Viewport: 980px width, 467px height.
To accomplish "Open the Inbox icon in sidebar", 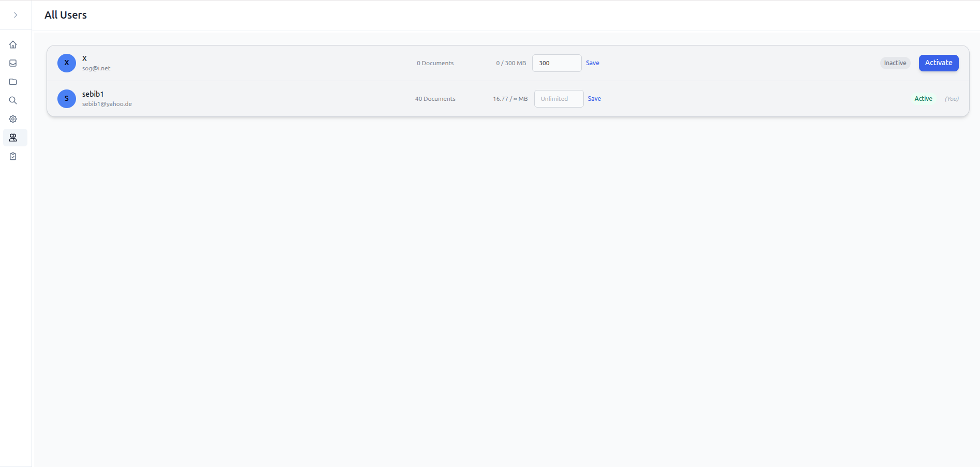I will click(x=13, y=63).
